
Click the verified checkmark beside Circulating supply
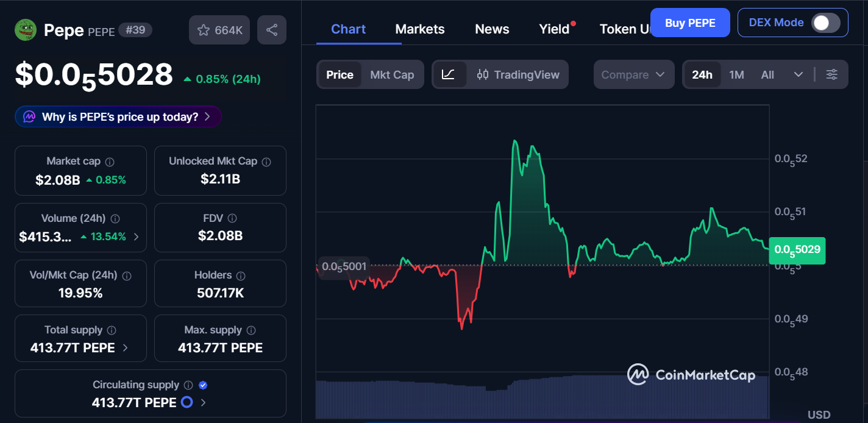pyautogui.click(x=203, y=385)
